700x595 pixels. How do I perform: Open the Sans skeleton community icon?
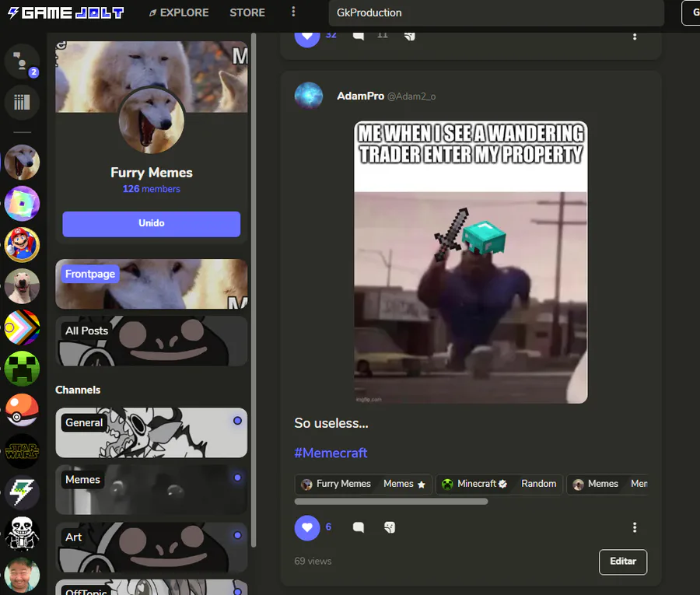point(22,534)
